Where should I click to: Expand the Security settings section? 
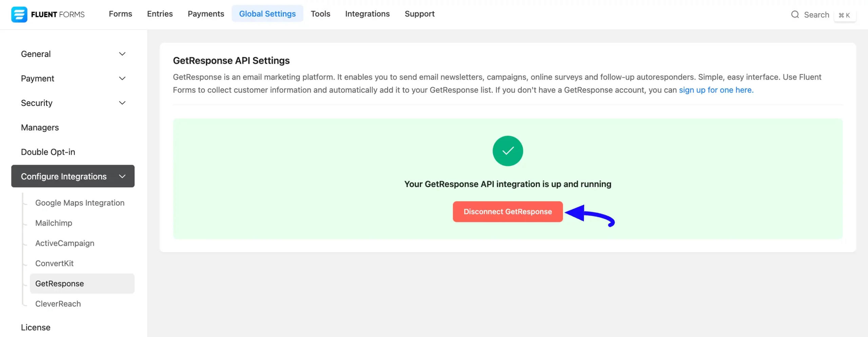click(x=73, y=103)
